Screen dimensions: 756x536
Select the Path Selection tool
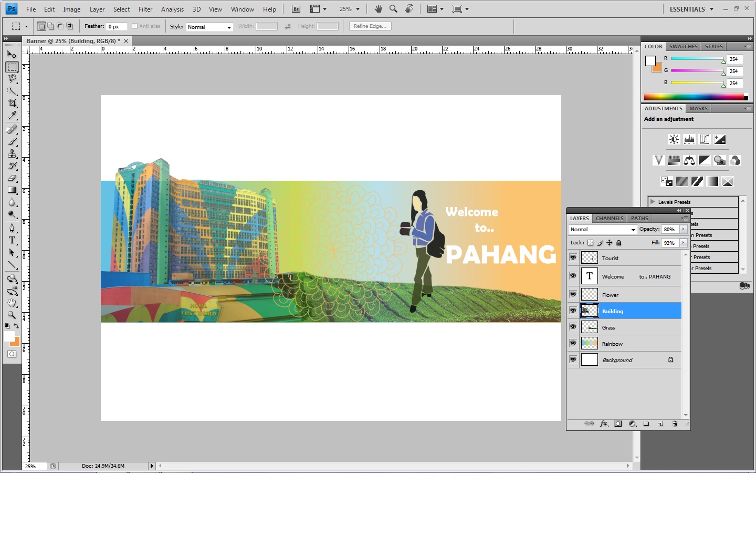pyautogui.click(x=12, y=252)
